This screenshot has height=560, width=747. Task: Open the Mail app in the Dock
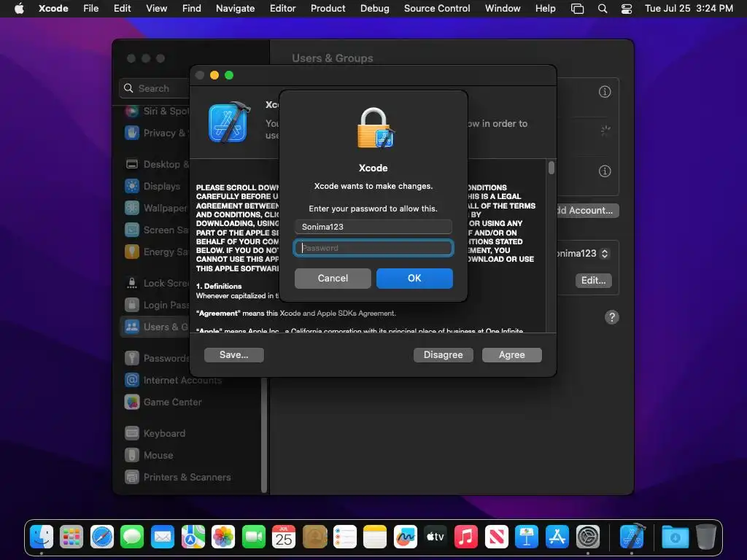163,537
